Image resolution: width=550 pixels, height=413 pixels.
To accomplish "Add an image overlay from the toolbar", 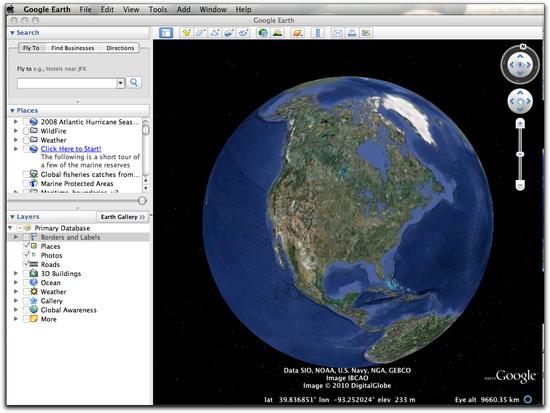I will [x=229, y=33].
